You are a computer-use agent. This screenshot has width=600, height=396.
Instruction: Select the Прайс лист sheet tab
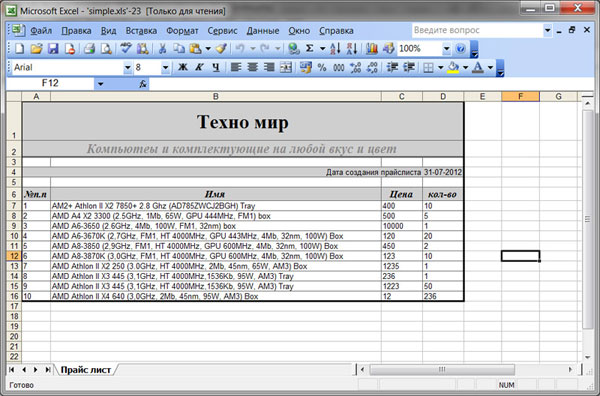pos(86,370)
